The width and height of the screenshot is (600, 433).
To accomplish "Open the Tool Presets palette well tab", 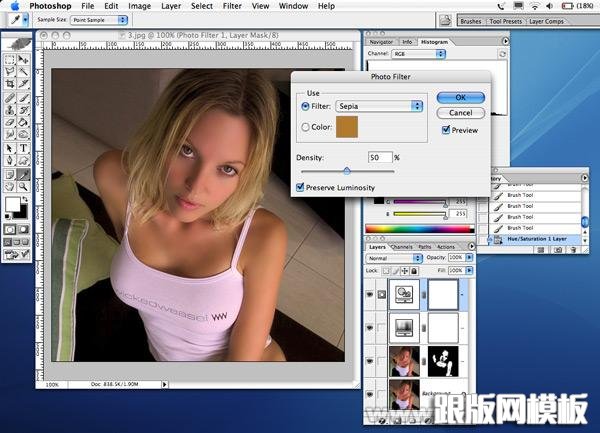I will tap(506, 21).
